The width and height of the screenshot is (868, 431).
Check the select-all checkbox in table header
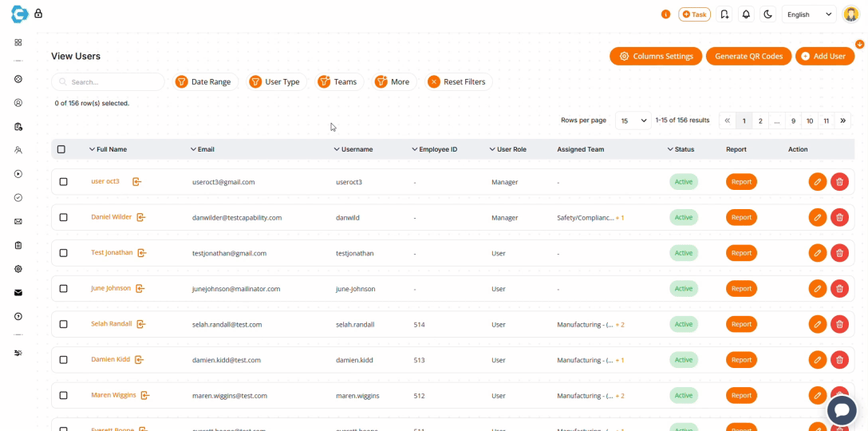(x=61, y=149)
